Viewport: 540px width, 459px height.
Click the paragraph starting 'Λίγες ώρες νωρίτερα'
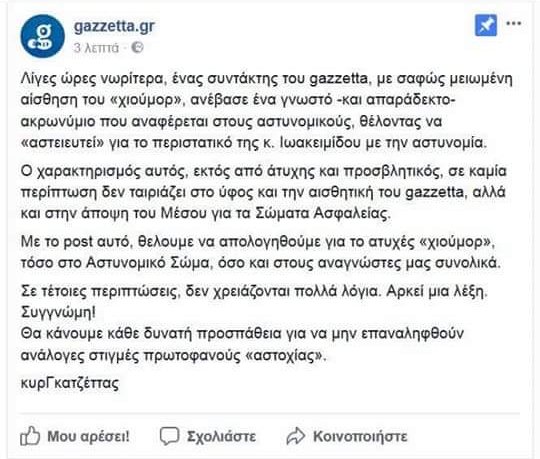pyautogui.click(x=267, y=111)
